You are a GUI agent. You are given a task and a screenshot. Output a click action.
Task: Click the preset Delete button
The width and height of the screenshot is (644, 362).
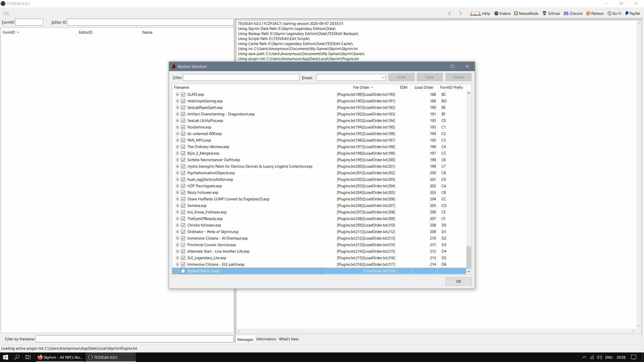459,77
